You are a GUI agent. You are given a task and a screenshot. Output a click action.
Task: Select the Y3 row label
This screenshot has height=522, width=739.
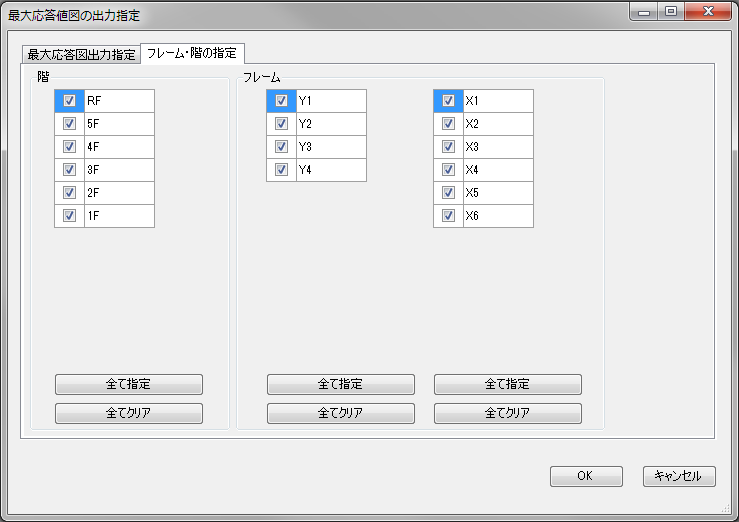point(331,147)
